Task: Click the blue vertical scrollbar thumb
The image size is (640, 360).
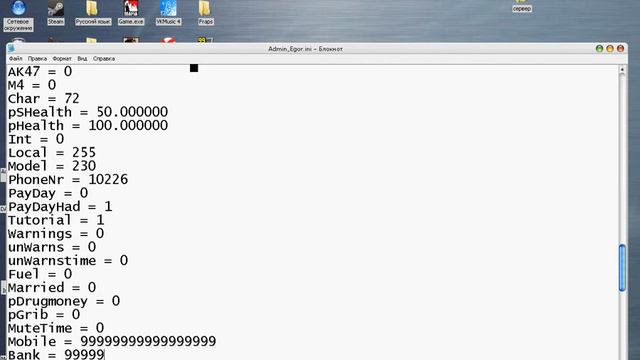Action: click(x=622, y=267)
